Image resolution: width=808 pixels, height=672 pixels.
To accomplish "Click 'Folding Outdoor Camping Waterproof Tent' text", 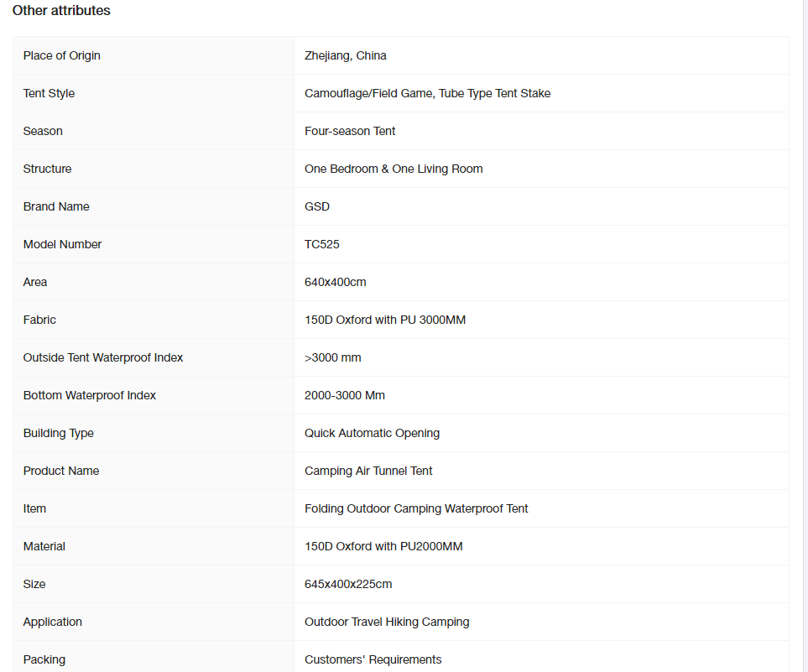I will tap(416, 508).
